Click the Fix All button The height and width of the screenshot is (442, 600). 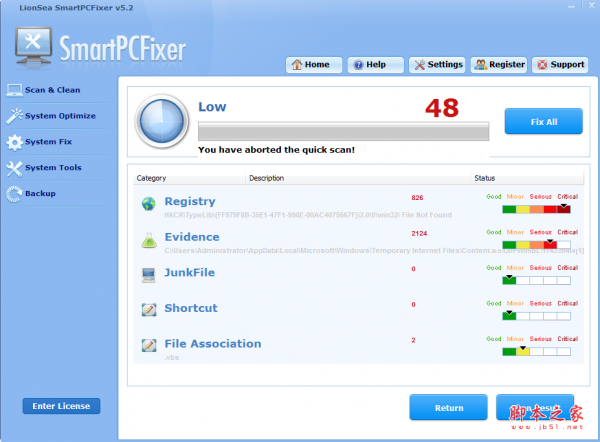tap(543, 121)
